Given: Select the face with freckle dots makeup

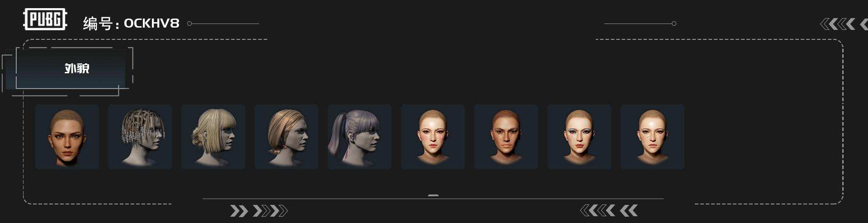Looking at the screenshot, I should coord(653,137).
